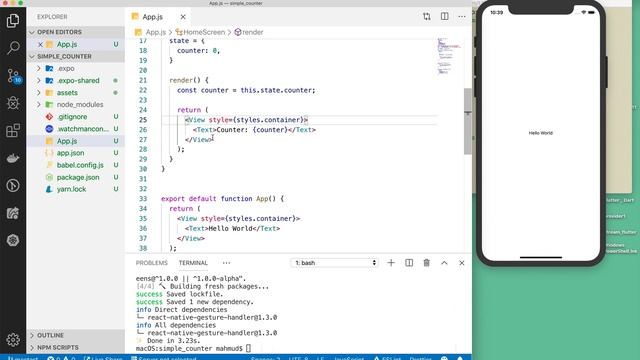Expand the .expo folder
This screenshot has height=360, width=640.
39,68
